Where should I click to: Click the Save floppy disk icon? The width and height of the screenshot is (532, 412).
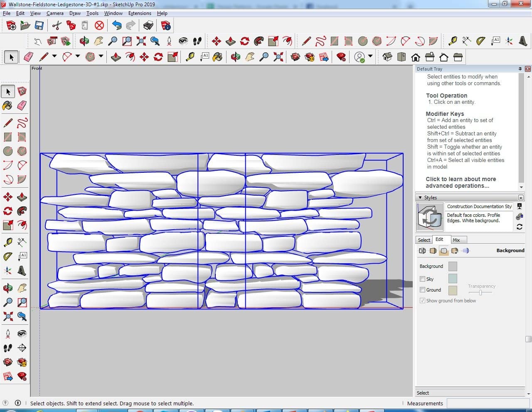pos(39,26)
